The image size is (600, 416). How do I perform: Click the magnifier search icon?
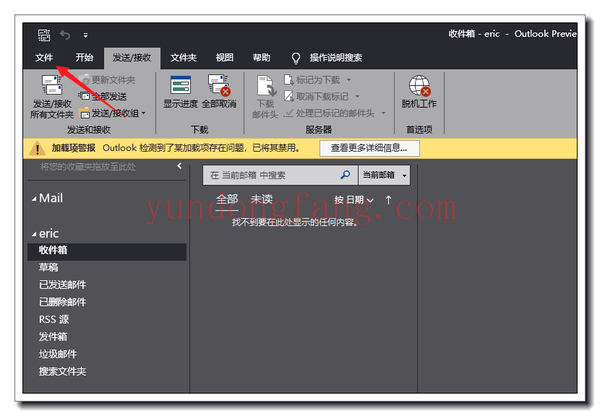[345, 175]
